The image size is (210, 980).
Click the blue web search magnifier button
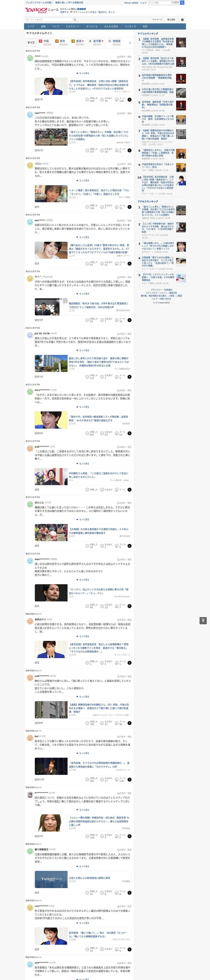click(x=182, y=3)
